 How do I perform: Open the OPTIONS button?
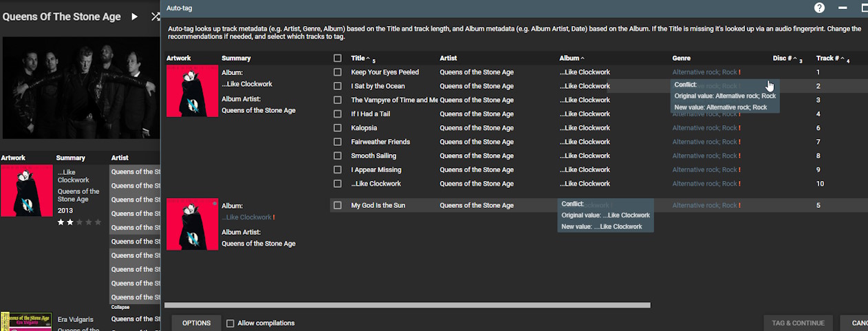(197, 323)
